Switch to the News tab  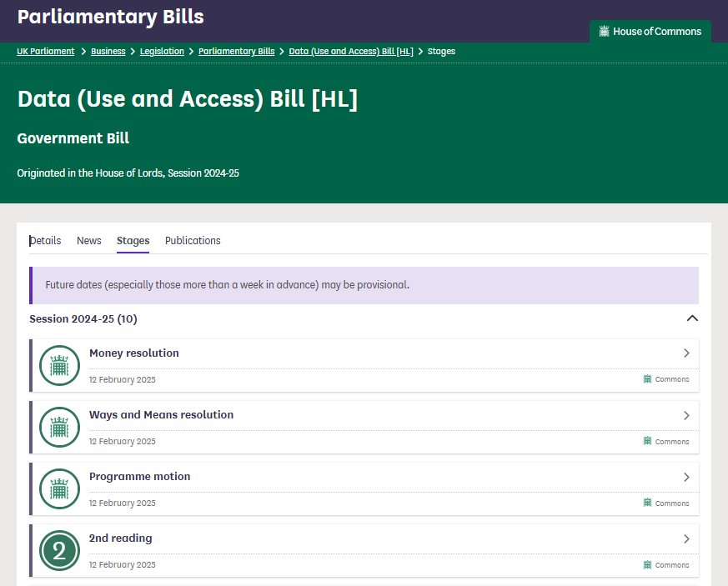click(88, 240)
